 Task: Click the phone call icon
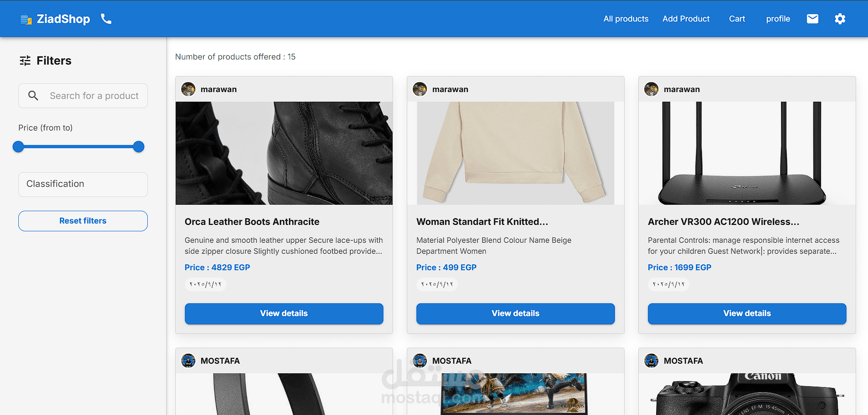(106, 19)
